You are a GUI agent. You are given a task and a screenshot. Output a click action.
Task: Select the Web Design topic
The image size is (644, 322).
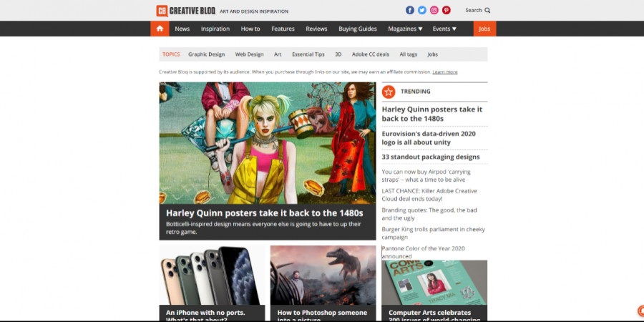tap(249, 54)
